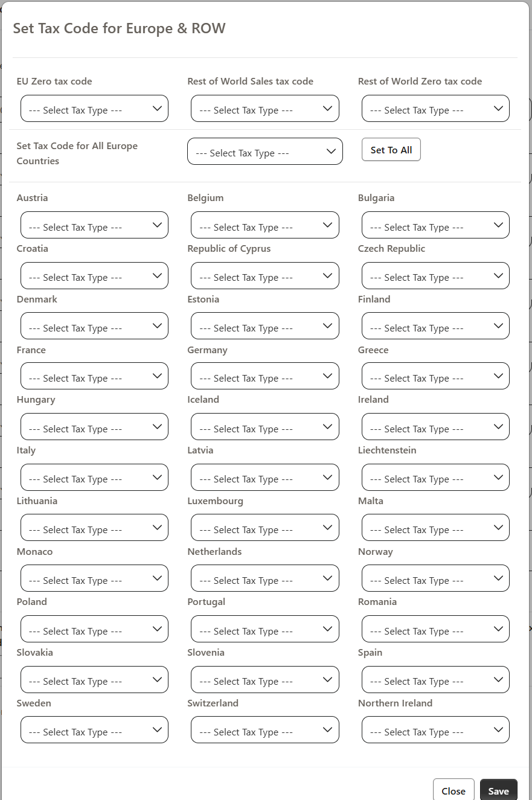Select tax type for all Europe countries
This screenshot has width=532, height=800.
pyautogui.click(x=264, y=152)
